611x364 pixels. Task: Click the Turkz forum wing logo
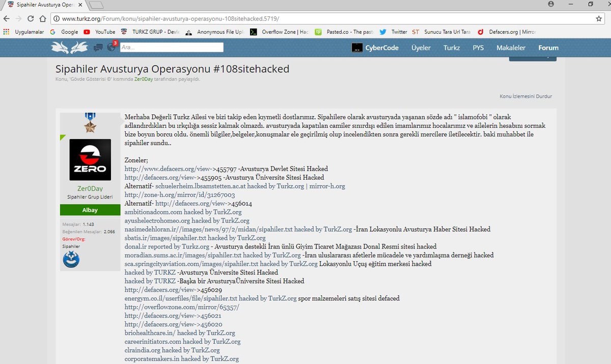pyautogui.click(x=70, y=47)
